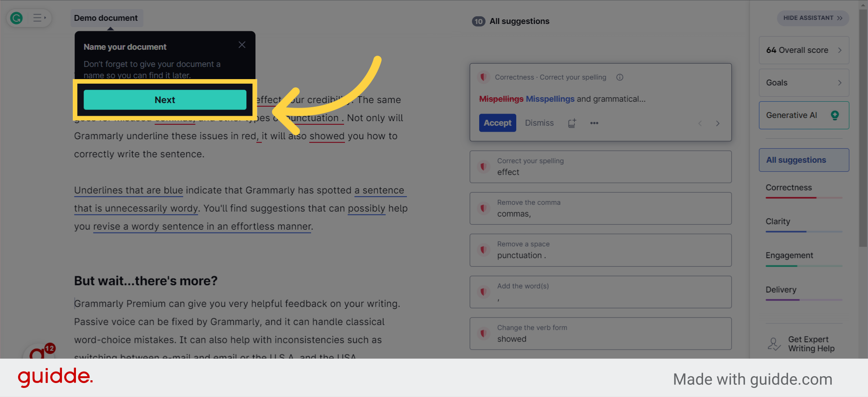Expand the Goals panel

[x=804, y=83]
